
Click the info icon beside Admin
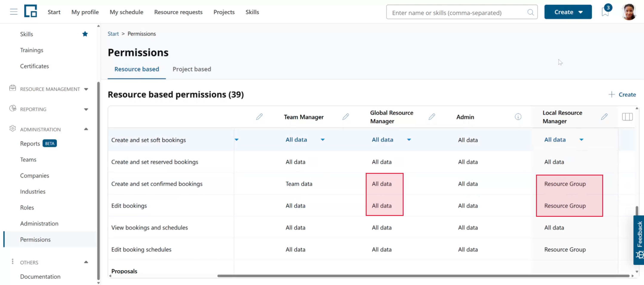coord(518,117)
